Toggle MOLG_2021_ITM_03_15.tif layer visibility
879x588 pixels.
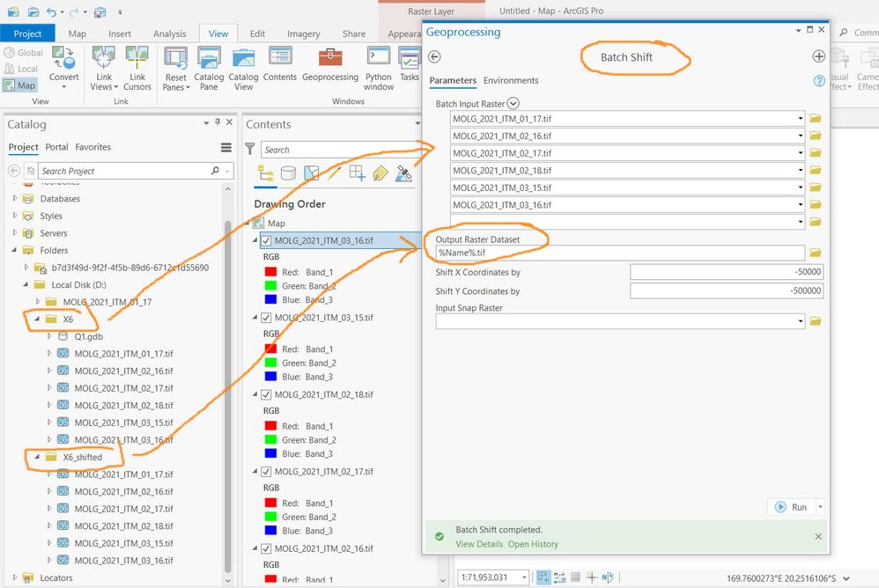point(266,318)
